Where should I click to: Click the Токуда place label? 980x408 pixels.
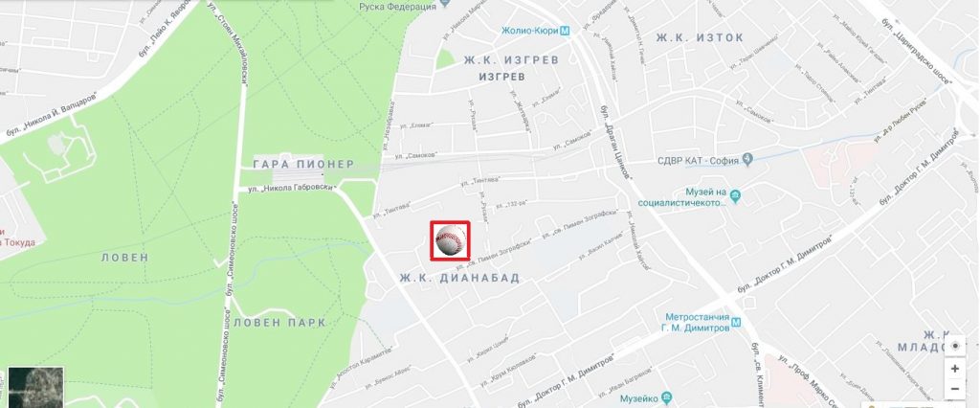click(19, 242)
